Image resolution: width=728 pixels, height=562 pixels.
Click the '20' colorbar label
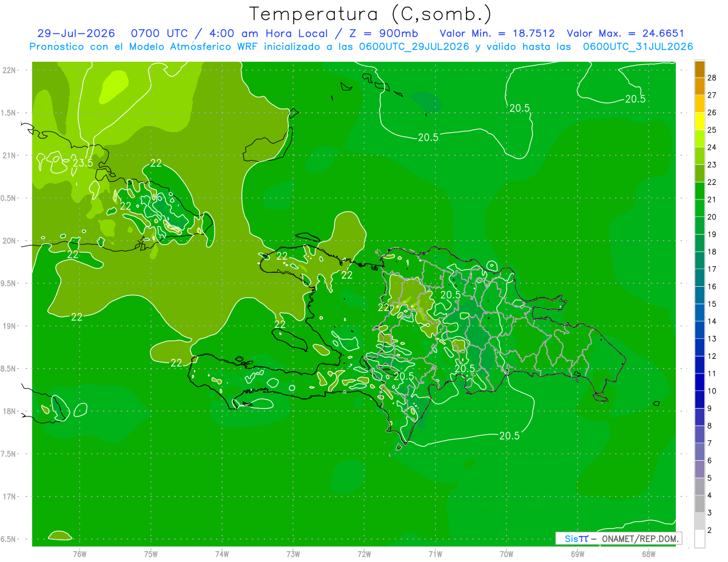pyautogui.click(x=712, y=217)
